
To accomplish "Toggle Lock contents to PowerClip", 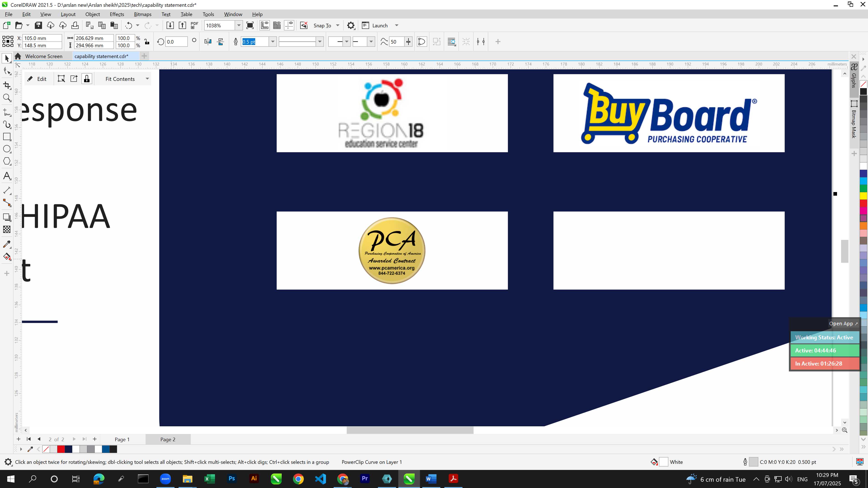I will click(87, 79).
